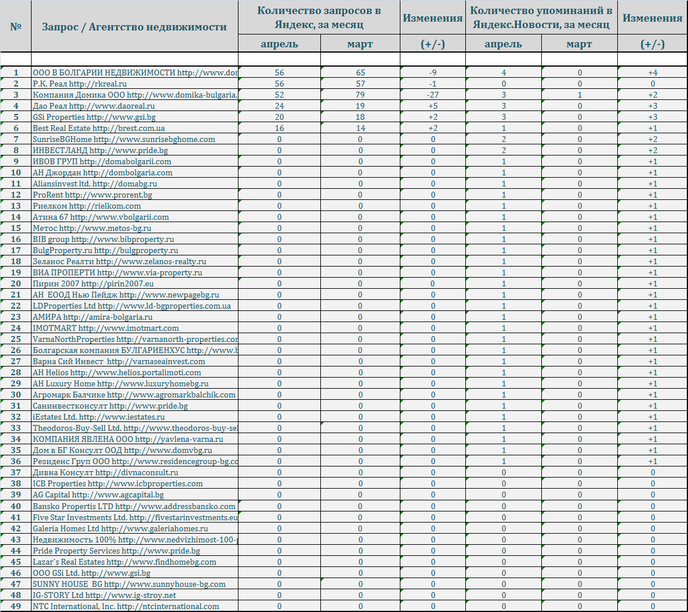Image resolution: width=688 pixels, height=612 pixels.
Task: Select 'Theodoros-Buy-Sell Ltd.' cell
Action: pos(135,428)
